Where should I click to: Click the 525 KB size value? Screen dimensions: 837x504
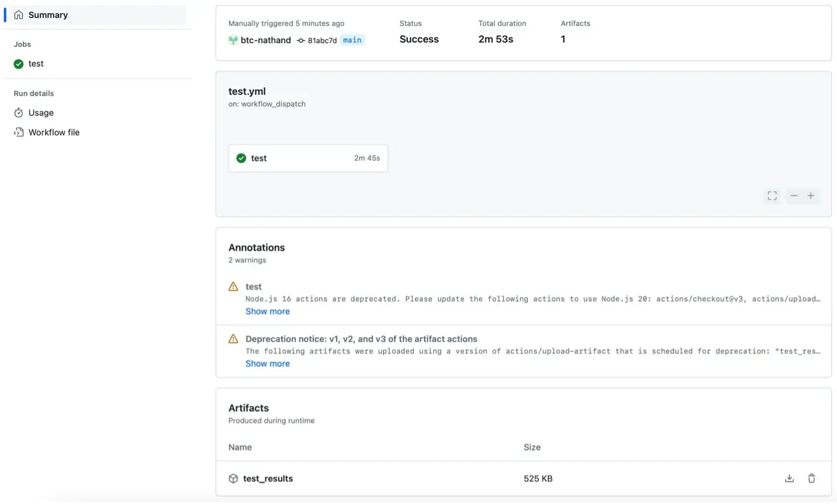[538, 478]
